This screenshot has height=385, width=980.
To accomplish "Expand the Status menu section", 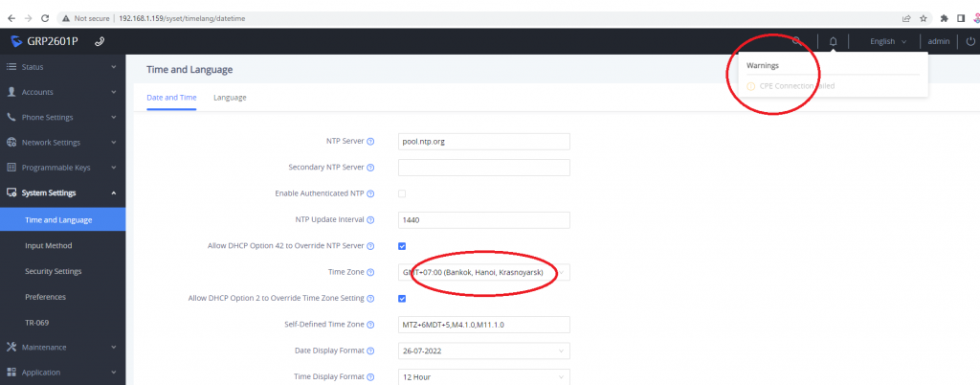I will point(114,66).
